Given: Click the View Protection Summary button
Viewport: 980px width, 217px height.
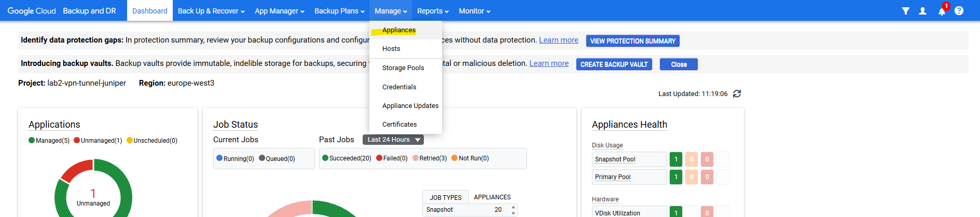Looking at the screenshot, I should pos(632,41).
